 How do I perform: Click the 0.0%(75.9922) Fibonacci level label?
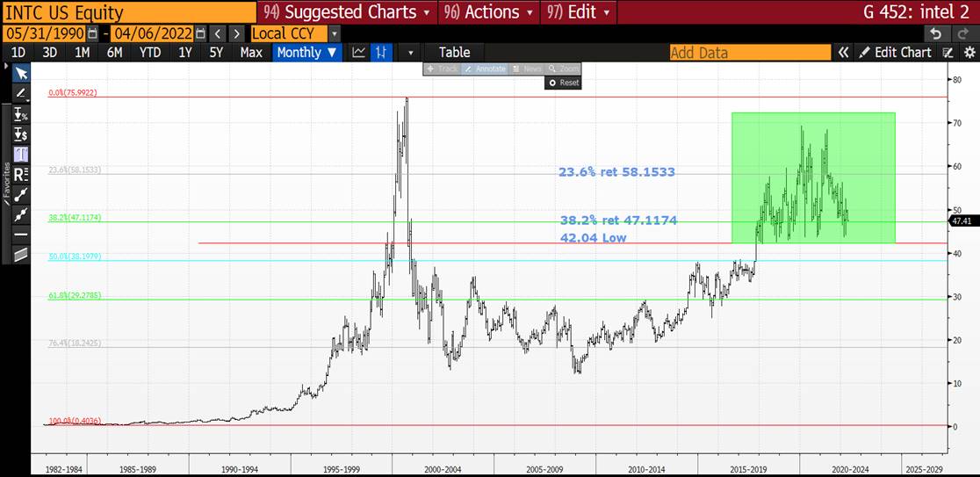[73, 92]
